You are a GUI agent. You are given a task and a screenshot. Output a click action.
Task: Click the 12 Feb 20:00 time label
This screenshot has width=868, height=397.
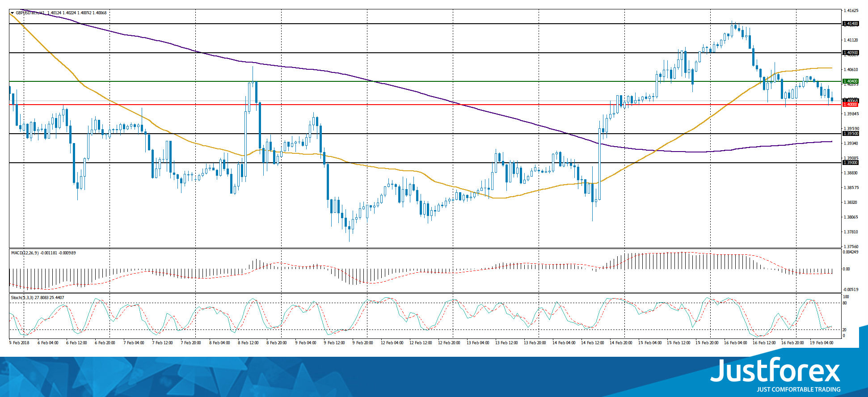coord(449,343)
